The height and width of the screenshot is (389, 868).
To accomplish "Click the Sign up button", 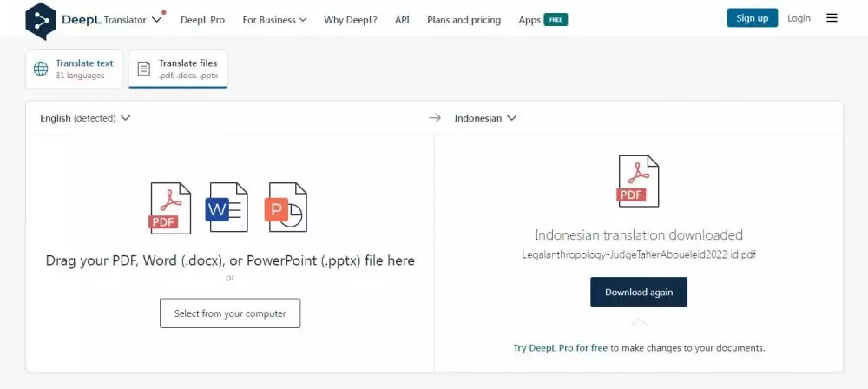I will pos(752,18).
